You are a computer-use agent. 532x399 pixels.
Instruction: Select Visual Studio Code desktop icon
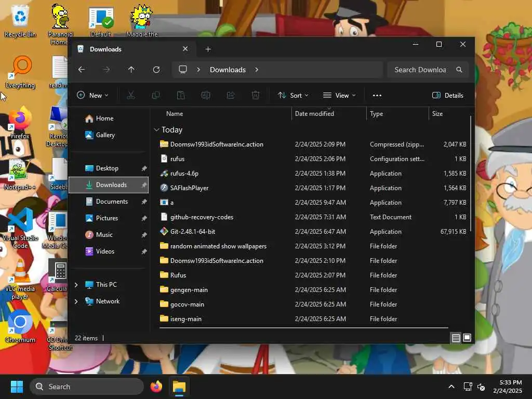(20, 229)
